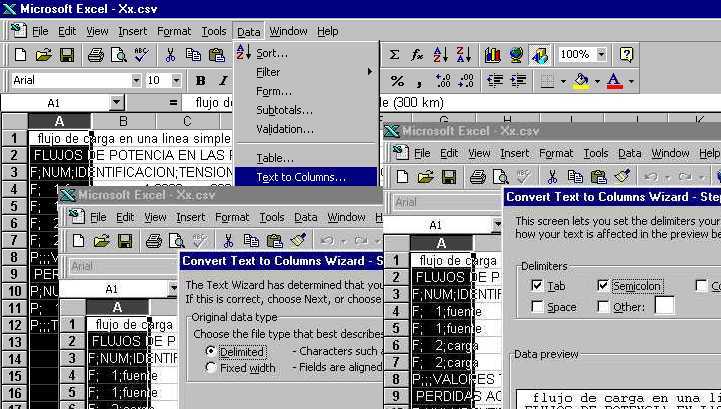
Task: Click AutoSum sigma icon
Action: [394, 55]
